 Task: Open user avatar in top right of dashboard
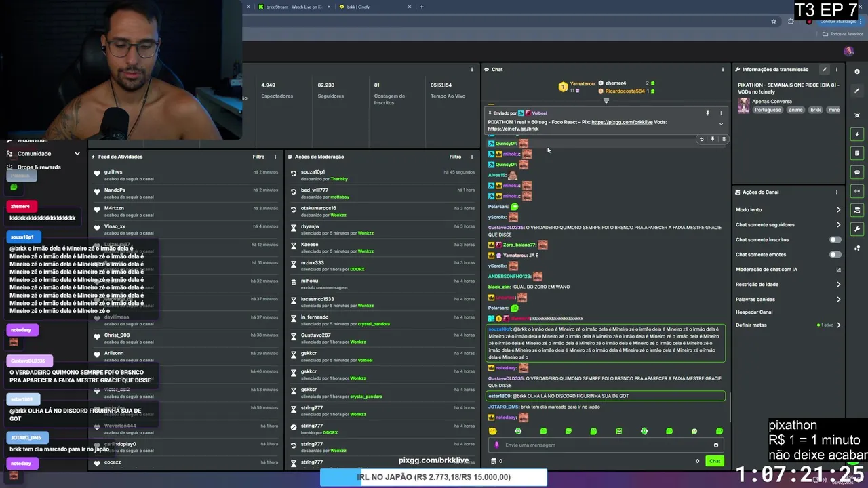coord(848,52)
